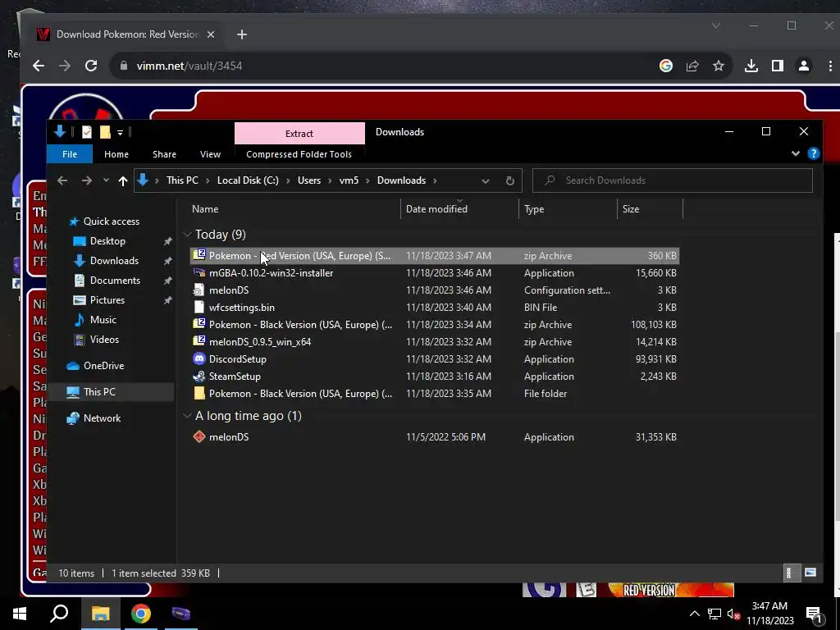Expand the address bar history dropdown
This screenshot has width=840, height=630.
click(486, 181)
